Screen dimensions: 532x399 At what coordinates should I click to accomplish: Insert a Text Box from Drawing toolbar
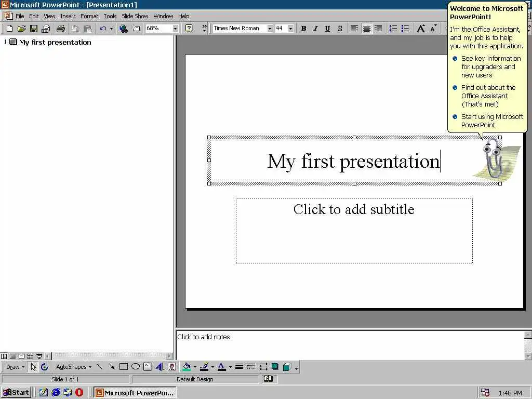147,367
